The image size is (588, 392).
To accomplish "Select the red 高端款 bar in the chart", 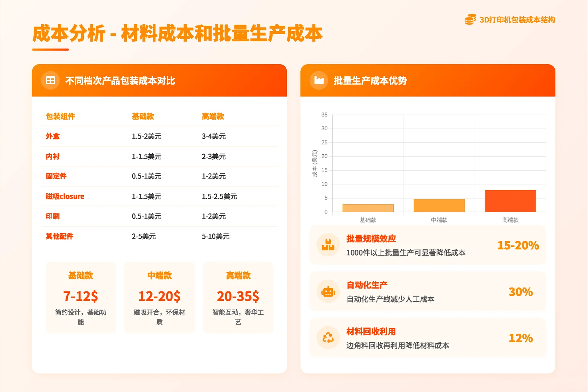I will [510, 201].
